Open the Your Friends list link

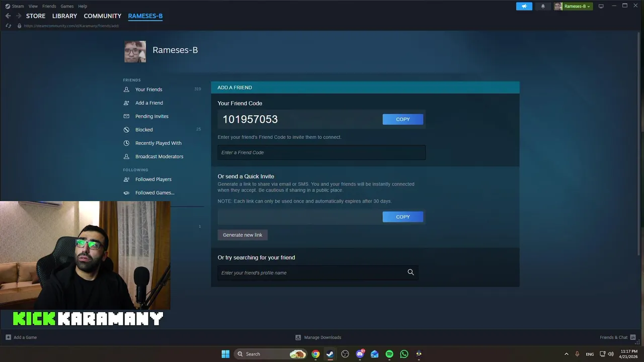(149, 89)
